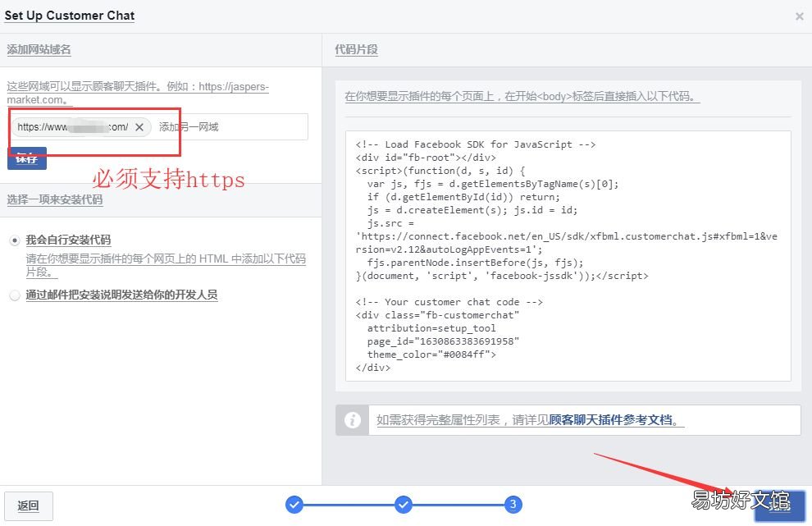Click the 'if (d.getElementById(id)) return;' line
Image resolution: width=812 pixels, height=526 pixels.
tap(463, 197)
